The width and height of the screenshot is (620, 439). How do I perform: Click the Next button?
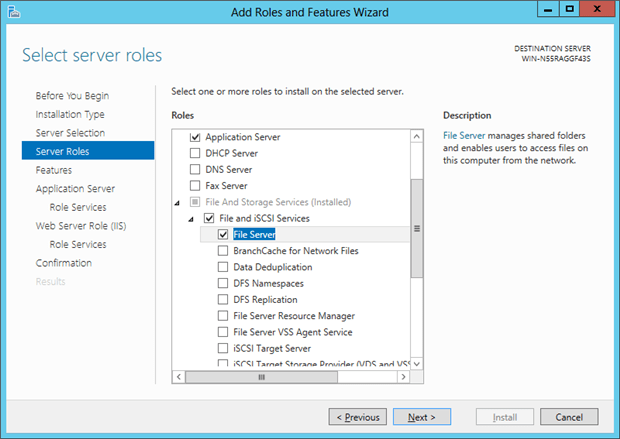(422, 417)
